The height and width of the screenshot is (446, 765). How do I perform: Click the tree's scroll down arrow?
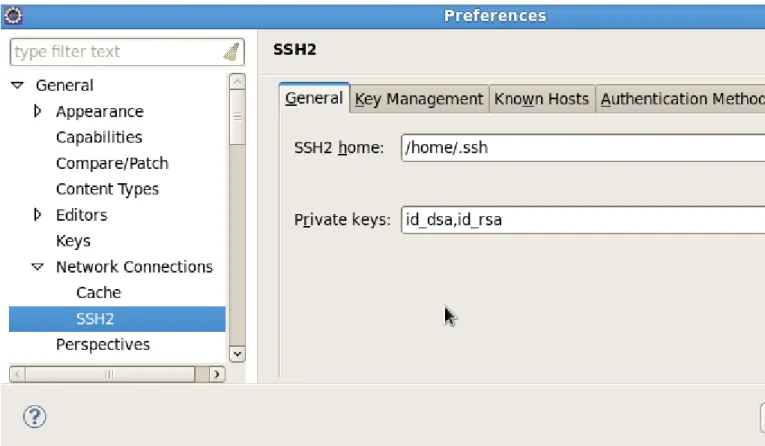coord(237,354)
